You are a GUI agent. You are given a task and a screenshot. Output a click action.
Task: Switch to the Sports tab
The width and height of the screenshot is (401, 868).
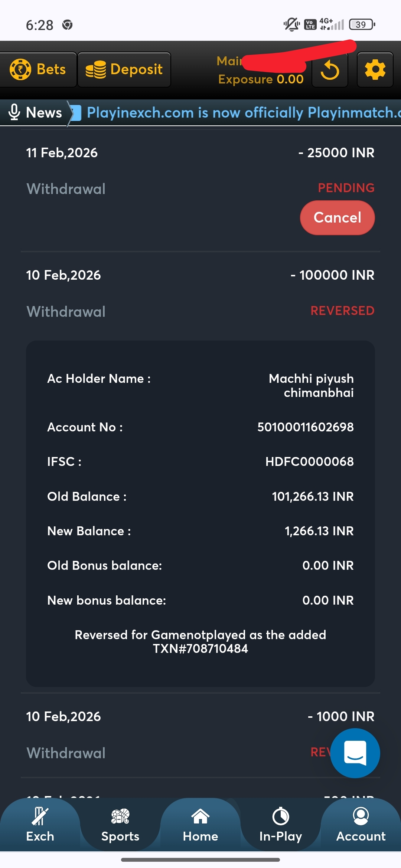(120, 825)
